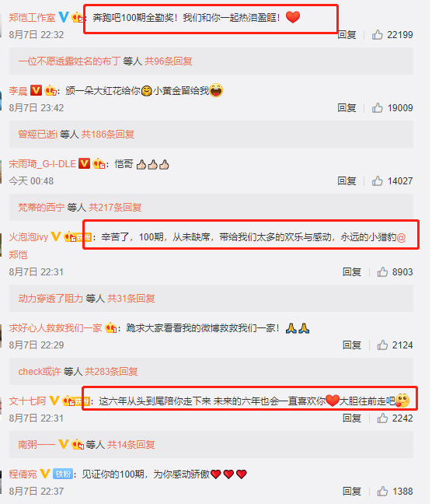Image resolution: width=432 pixels, height=504 pixels.
Task: Open the 南粥一一 replier profile link
Action: [x=37, y=445]
